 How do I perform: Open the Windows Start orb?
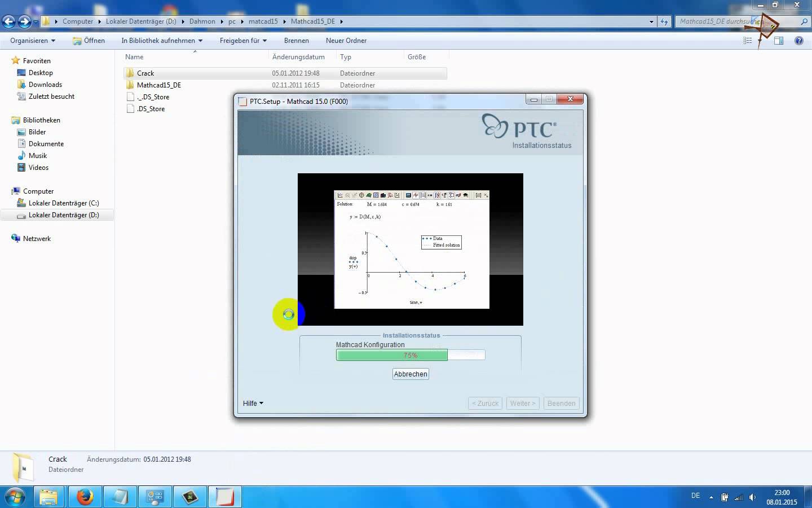click(15, 497)
